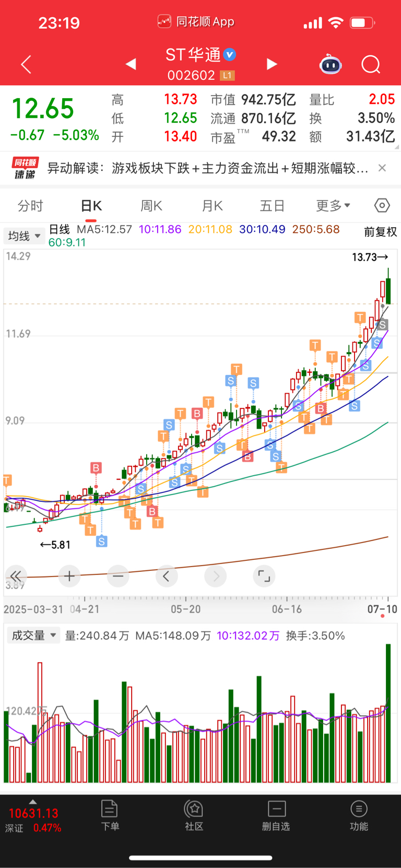
Task: Move chart cursor left
Action: tap(167, 576)
